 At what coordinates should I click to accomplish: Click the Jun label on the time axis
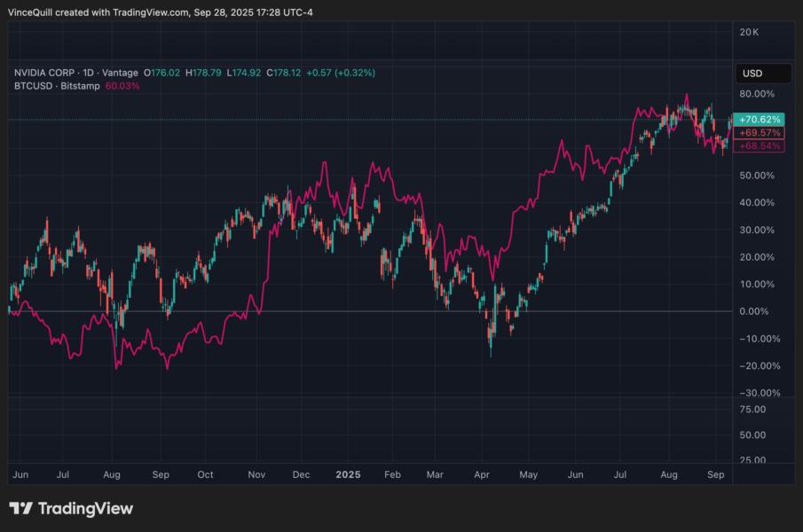(20, 475)
